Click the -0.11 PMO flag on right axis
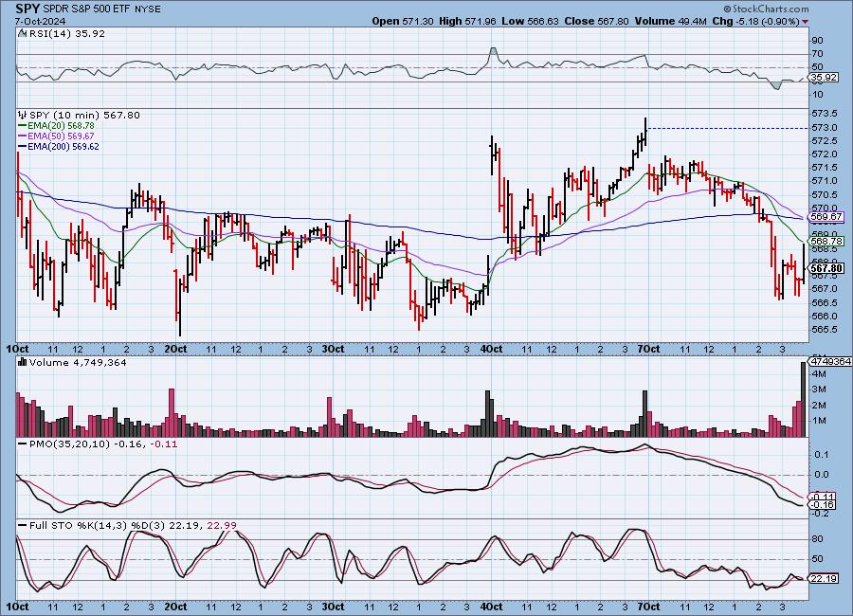Screen dimensions: 853x616 [x=823, y=497]
